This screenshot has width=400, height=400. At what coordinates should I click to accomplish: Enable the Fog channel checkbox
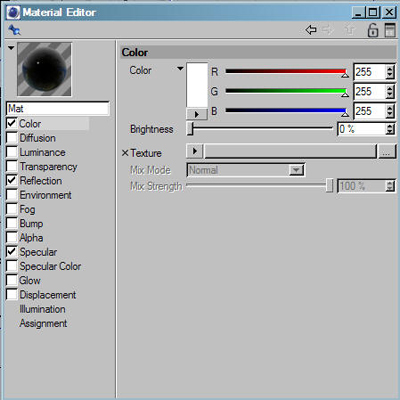[x=11, y=209]
